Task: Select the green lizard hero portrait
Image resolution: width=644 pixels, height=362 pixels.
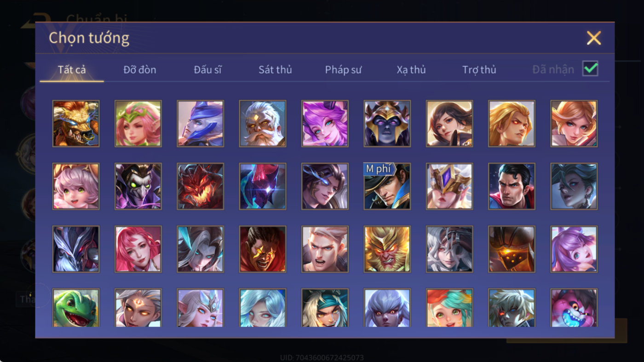Action: 76,308
